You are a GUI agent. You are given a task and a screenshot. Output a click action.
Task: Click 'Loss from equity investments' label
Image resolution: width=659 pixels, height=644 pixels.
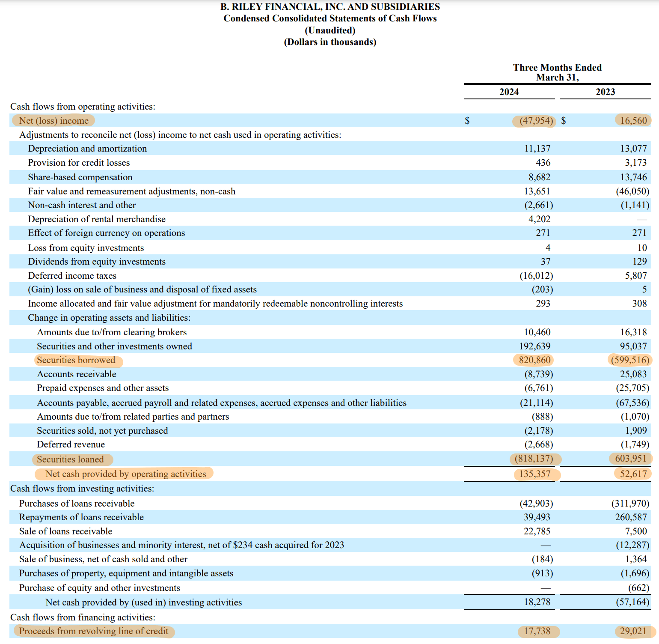coord(86,248)
